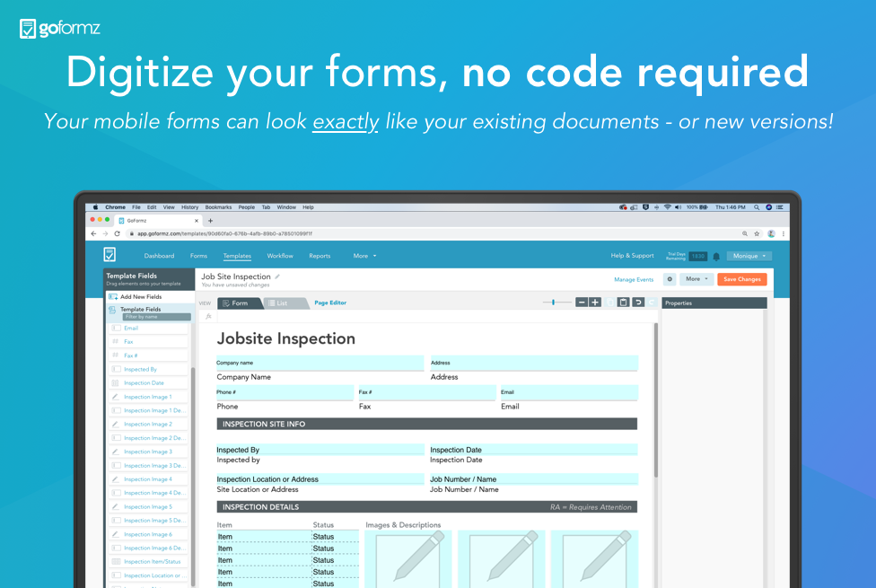Click the copy toolbar icon
Viewport: 876px width, 588px height.
click(609, 303)
